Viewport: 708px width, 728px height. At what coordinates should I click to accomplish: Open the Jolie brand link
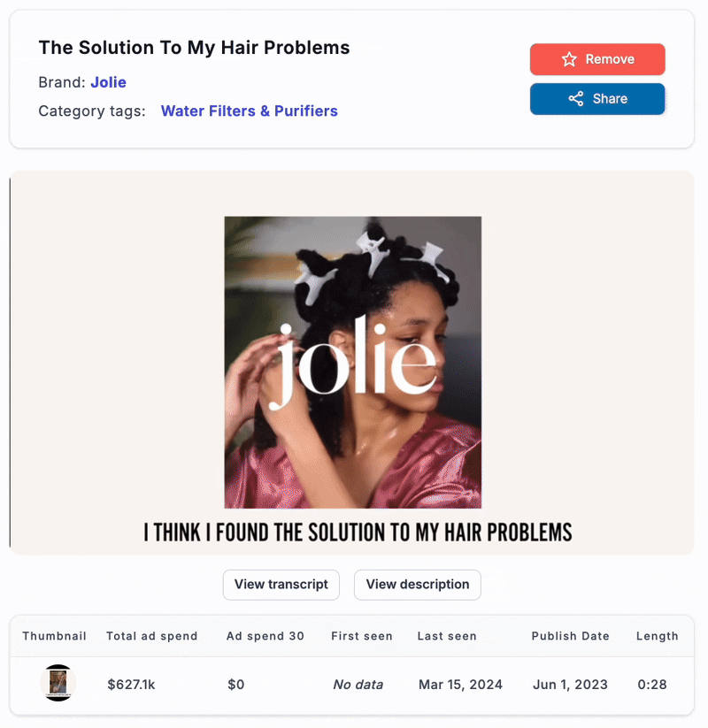tap(108, 82)
